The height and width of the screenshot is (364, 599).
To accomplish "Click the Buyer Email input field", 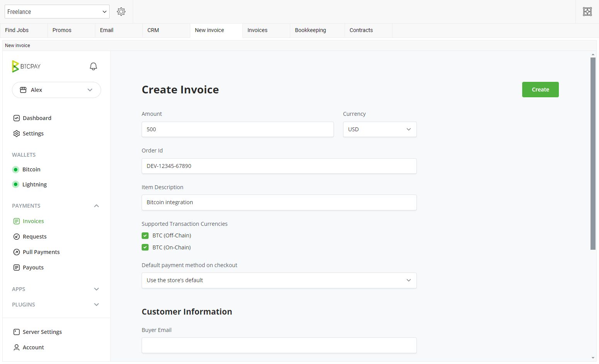I will coord(279,345).
